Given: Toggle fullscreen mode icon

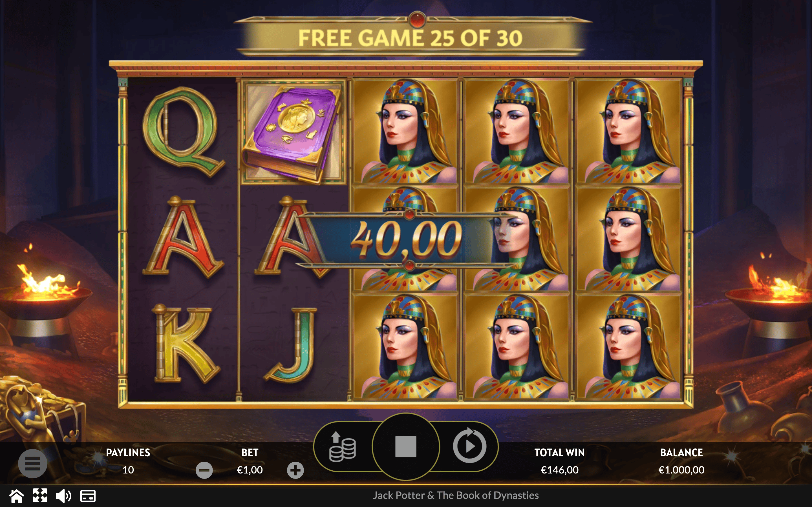Looking at the screenshot, I should 40,496.
